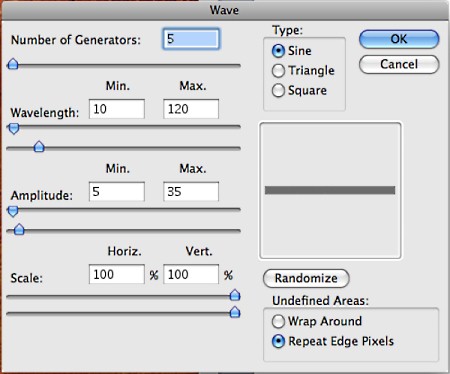
Task: Click the Scale Horiz. percent field
Action: (117, 274)
